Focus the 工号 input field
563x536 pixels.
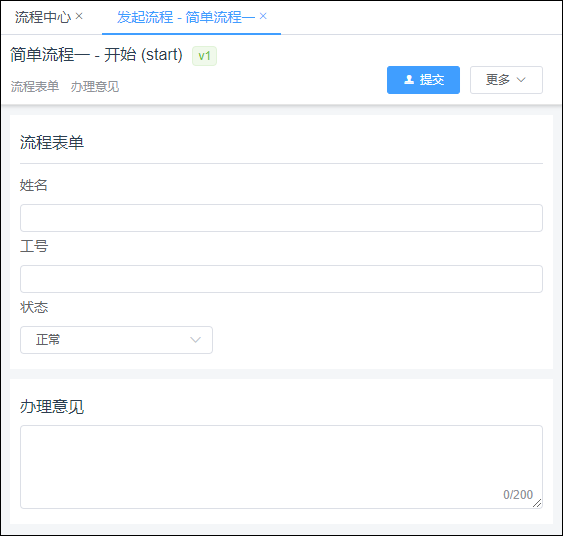tap(281, 279)
